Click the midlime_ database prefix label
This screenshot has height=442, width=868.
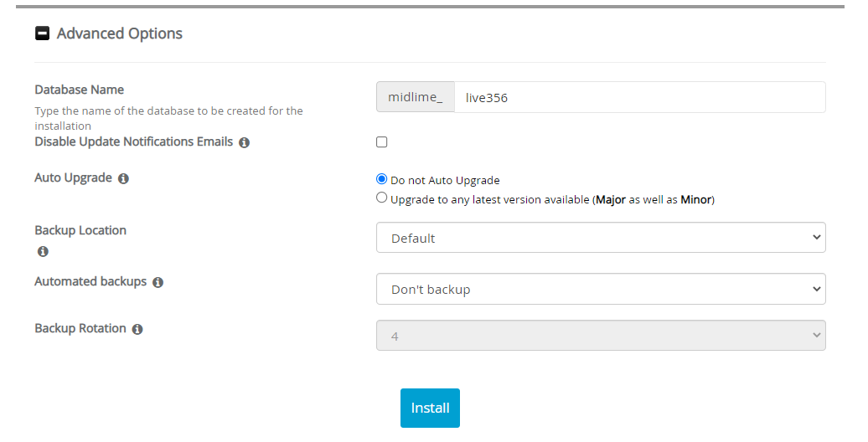pyautogui.click(x=416, y=97)
